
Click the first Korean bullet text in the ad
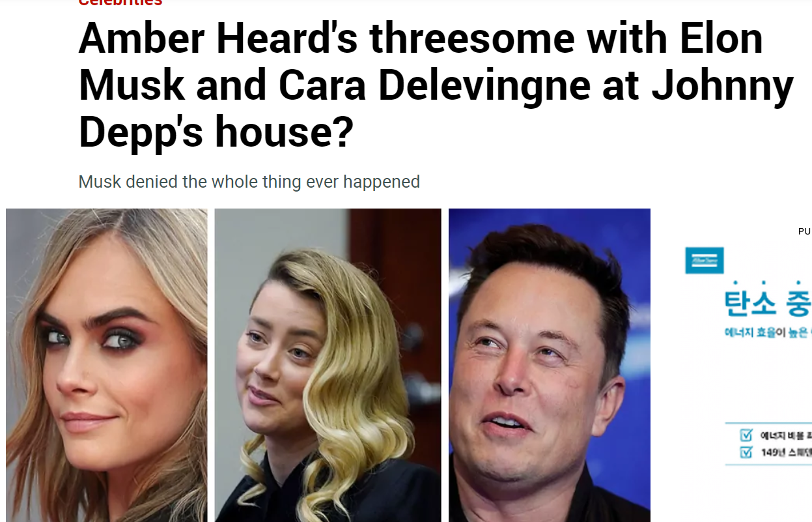pyautogui.click(x=786, y=435)
